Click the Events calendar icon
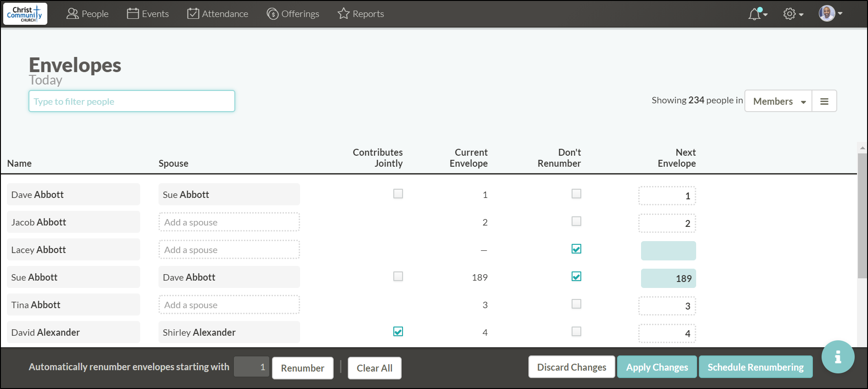This screenshot has height=389, width=868. pyautogui.click(x=133, y=14)
